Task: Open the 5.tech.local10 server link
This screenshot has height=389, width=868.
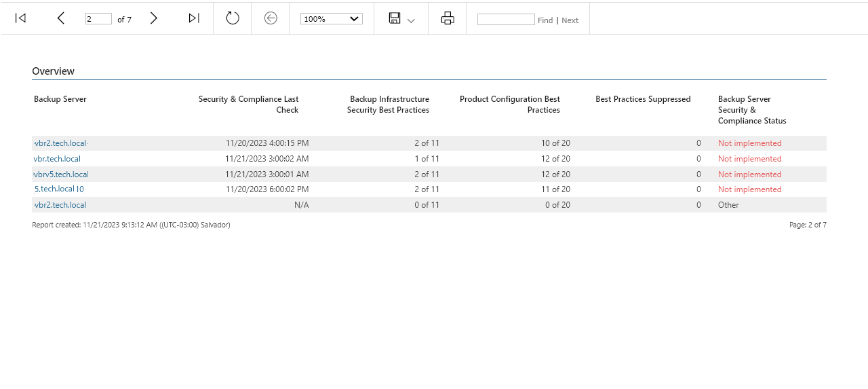Action: tap(59, 189)
